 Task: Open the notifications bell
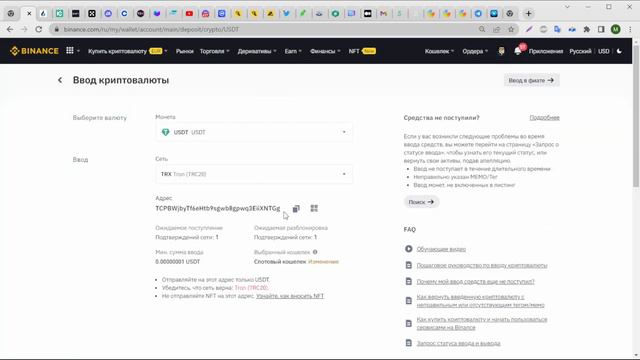pos(518,51)
